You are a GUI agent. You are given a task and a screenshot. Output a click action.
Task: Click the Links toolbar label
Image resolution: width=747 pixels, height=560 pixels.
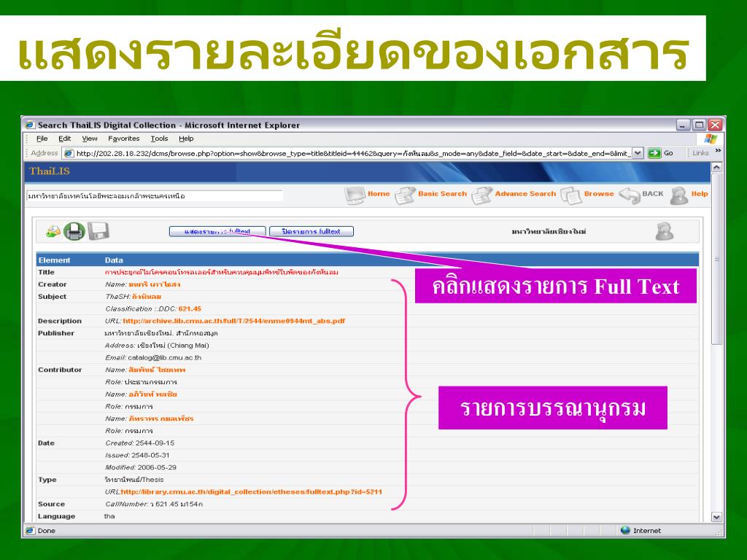click(700, 153)
